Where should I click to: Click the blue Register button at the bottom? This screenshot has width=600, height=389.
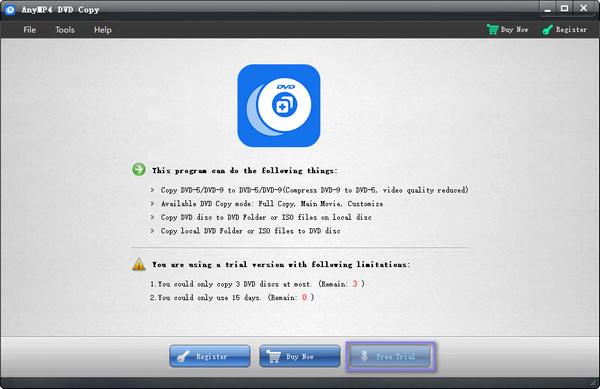click(x=210, y=356)
